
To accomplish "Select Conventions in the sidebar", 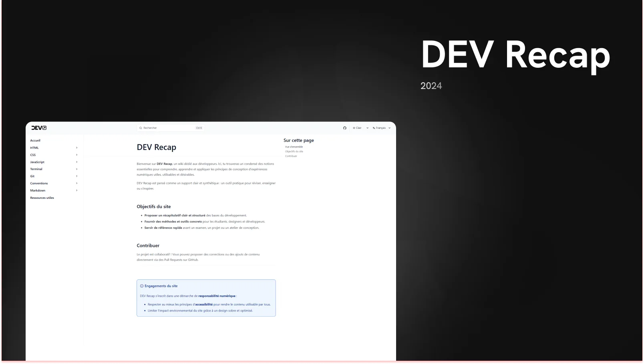I will 39,184.
